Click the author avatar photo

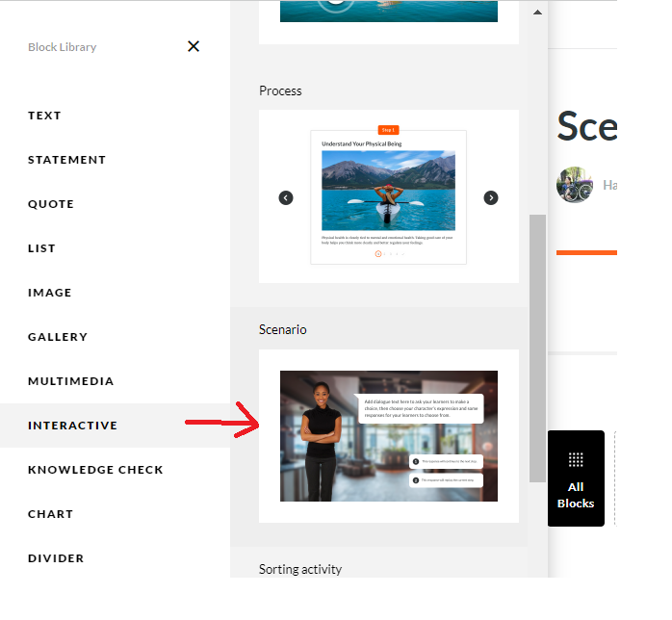(575, 185)
